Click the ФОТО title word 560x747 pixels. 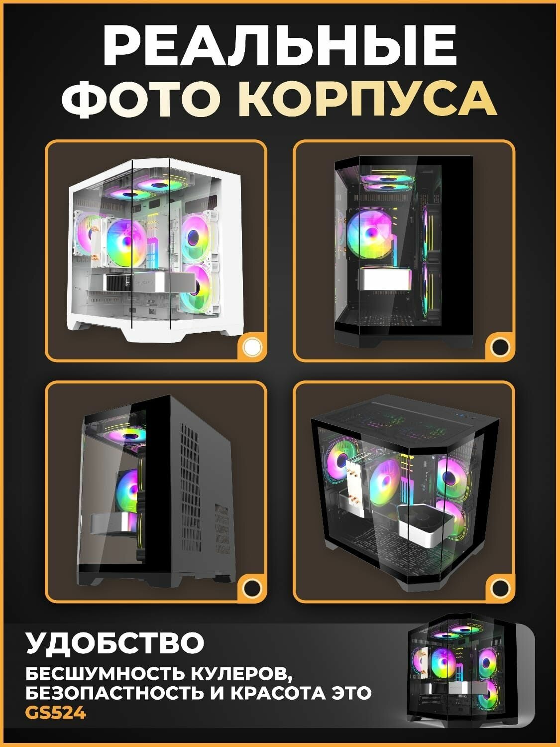click(x=145, y=97)
